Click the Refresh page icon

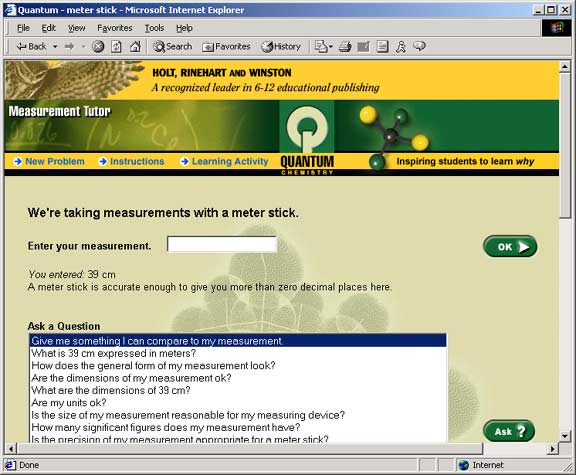[116, 47]
